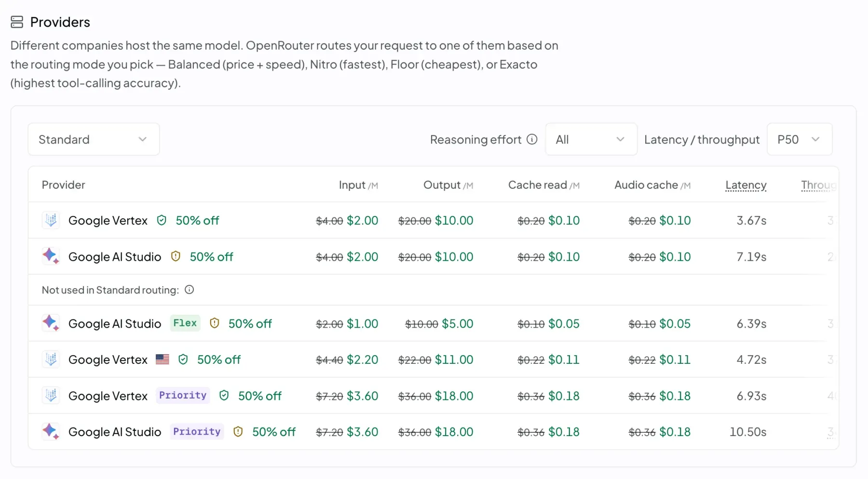Click the $11.00 output price
The image size is (868, 479).
click(x=454, y=359)
